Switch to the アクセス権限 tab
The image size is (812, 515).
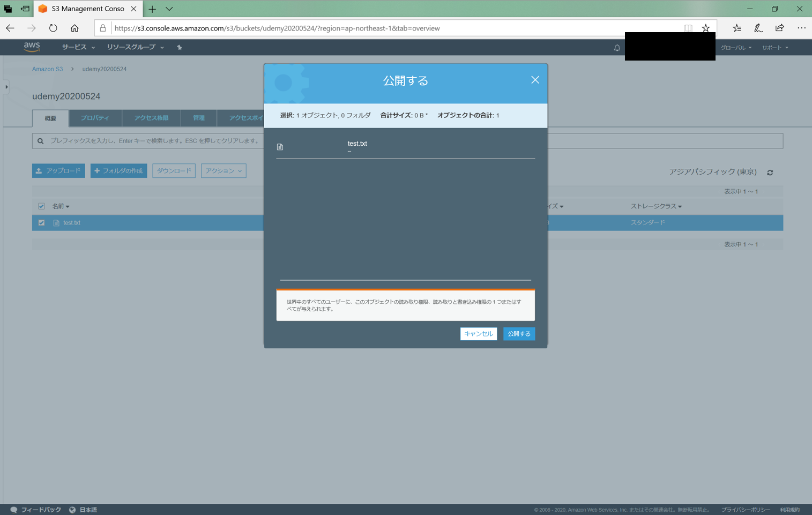pos(151,118)
